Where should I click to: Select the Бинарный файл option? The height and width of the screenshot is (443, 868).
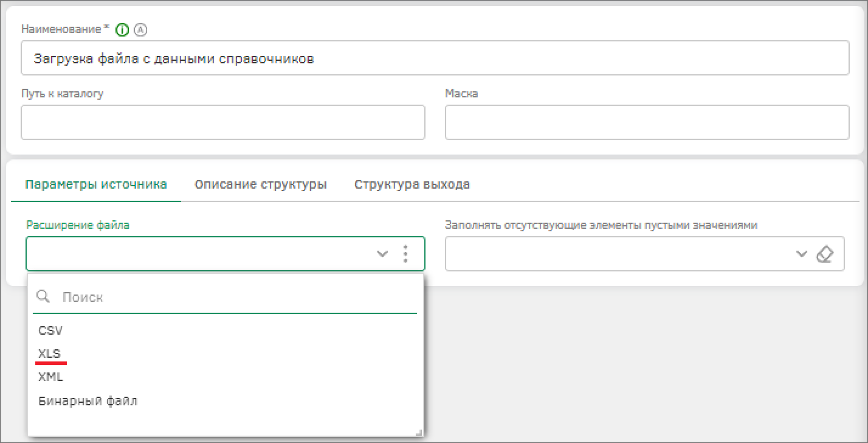pos(88,400)
